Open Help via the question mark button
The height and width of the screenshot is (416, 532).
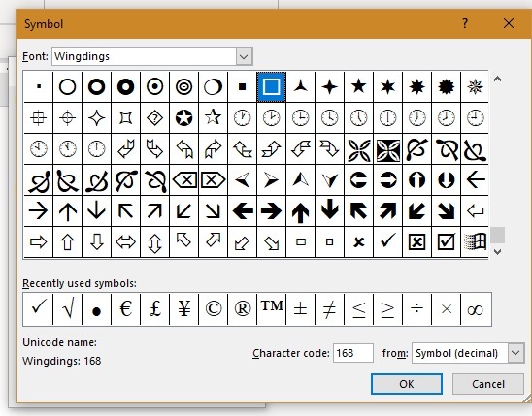pyautogui.click(x=465, y=23)
